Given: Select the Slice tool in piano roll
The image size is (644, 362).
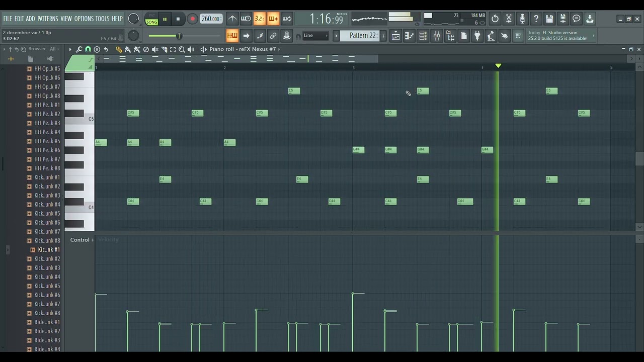Looking at the screenshot, I should pos(164,49).
